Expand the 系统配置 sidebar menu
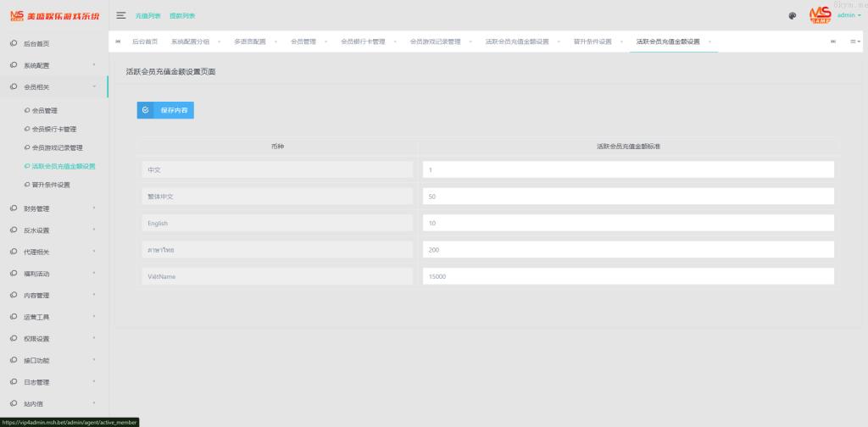This screenshot has height=427, width=868. pos(53,65)
